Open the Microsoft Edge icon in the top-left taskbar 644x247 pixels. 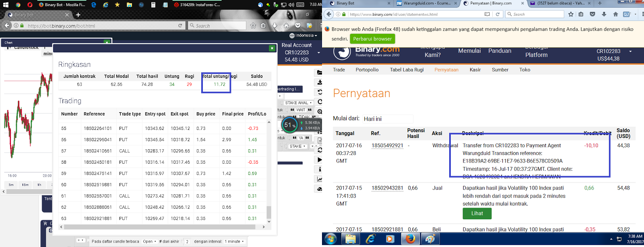tap(94, 5)
